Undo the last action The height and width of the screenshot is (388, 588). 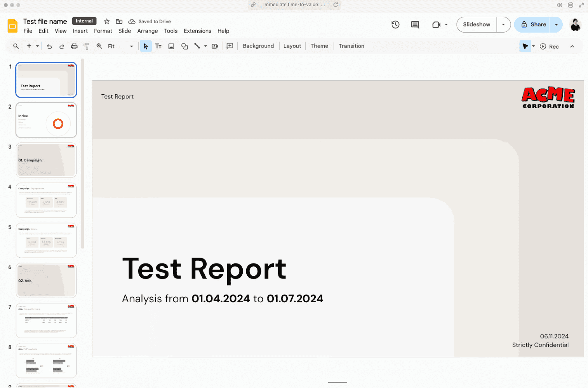click(x=49, y=46)
